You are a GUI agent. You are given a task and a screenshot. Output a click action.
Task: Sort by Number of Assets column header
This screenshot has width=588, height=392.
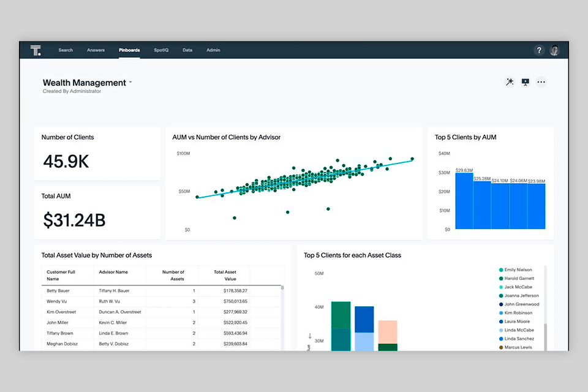click(173, 276)
